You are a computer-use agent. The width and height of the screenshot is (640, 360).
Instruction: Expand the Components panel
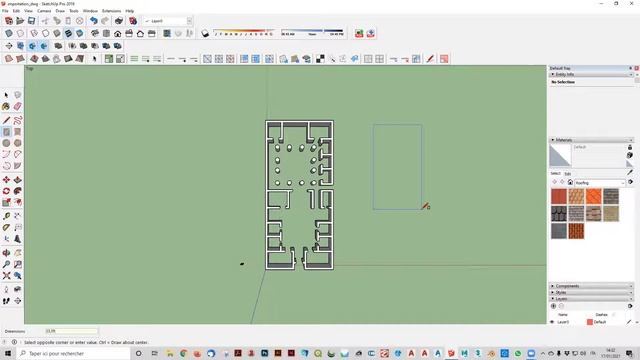pos(590,286)
